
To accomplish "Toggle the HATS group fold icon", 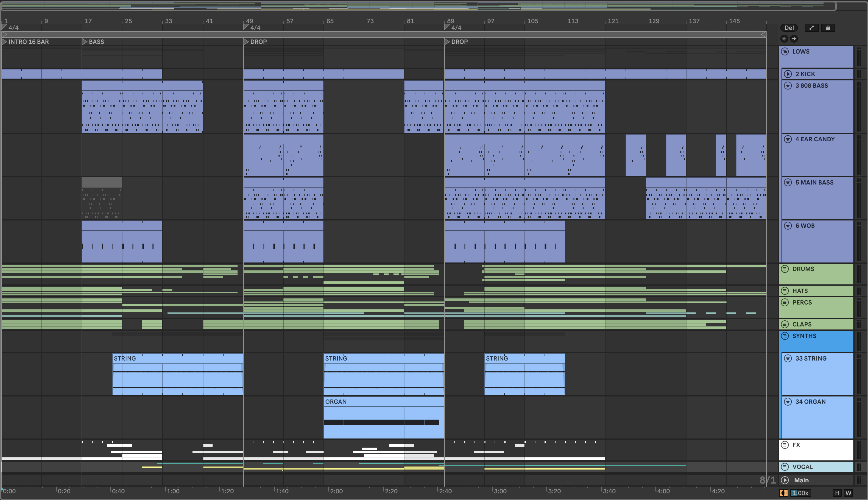I will click(x=785, y=291).
